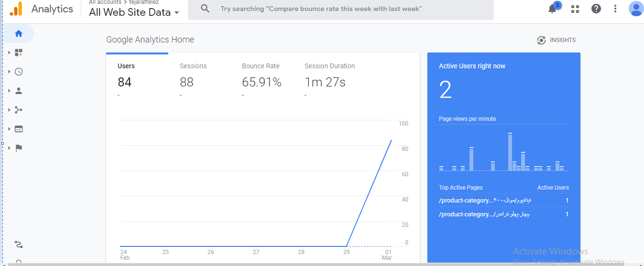Open the Behavior window icon
Viewport: 644px width, 266px height.
click(19, 129)
